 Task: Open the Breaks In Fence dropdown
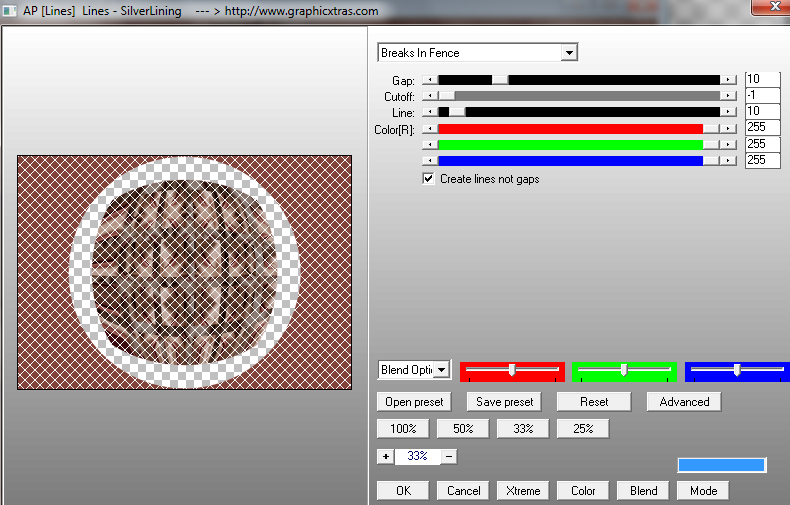[x=569, y=53]
